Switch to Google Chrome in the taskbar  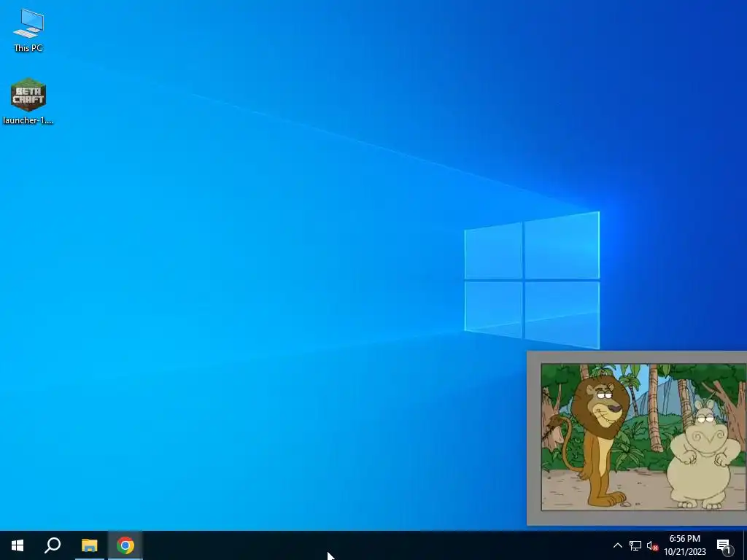(x=125, y=545)
